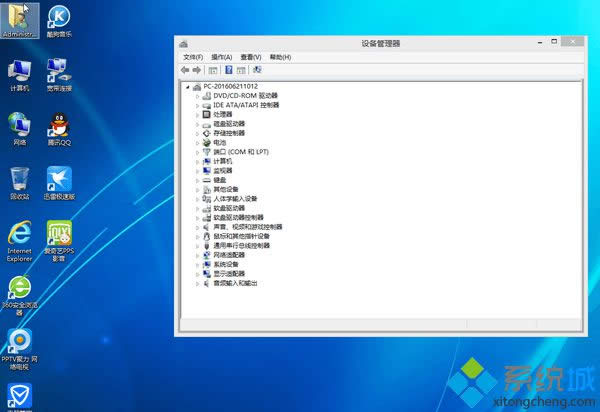Screen dimensions: 600x412
Task: Toggle the show/hide console tree toolbar icon
Action: point(213,70)
